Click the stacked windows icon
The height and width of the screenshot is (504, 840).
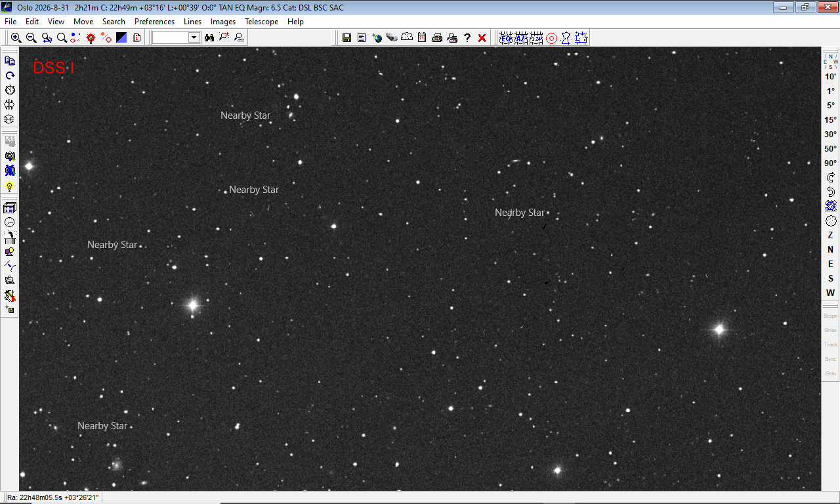10,208
